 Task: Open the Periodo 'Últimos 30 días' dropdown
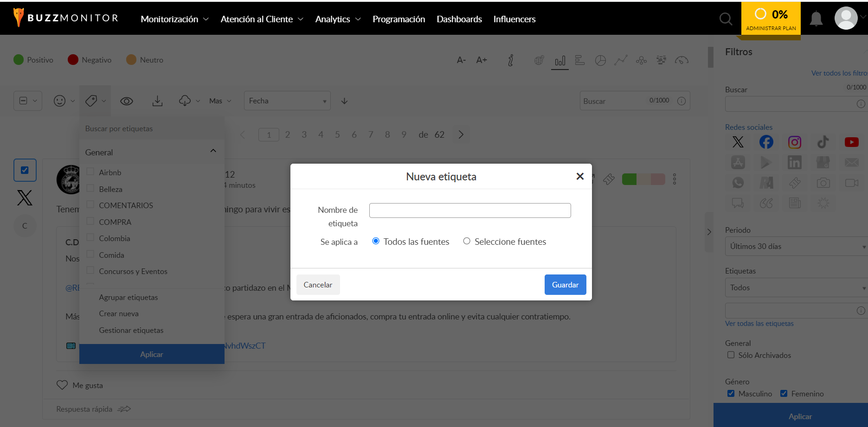coord(796,247)
